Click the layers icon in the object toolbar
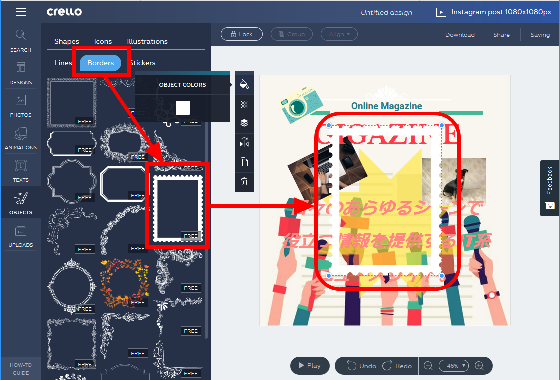The height and width of the screenshot is (380, 560). coord(244,123)
